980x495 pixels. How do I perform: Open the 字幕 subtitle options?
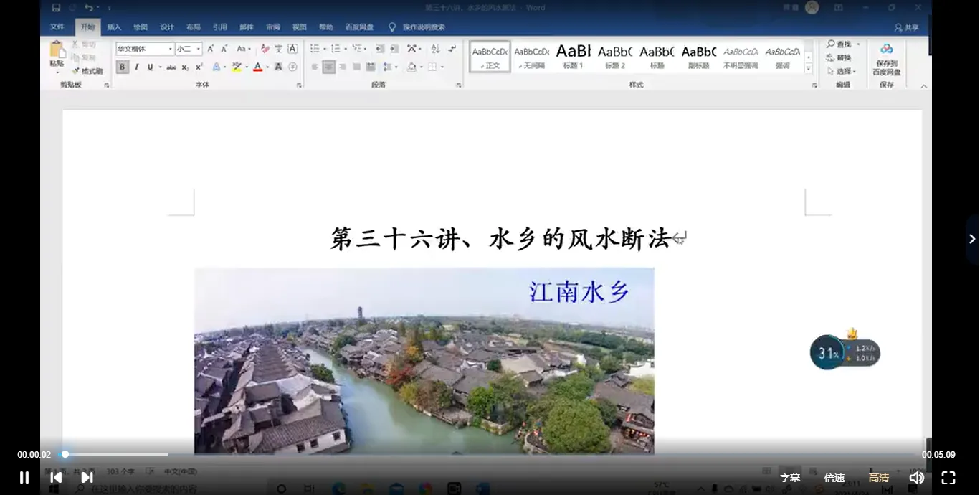790,478
